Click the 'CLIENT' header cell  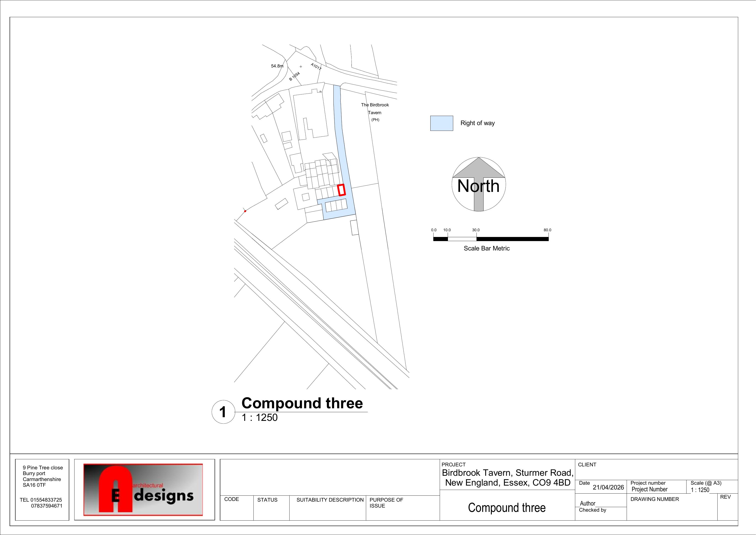pyautogui.click(x=587, y=465)
